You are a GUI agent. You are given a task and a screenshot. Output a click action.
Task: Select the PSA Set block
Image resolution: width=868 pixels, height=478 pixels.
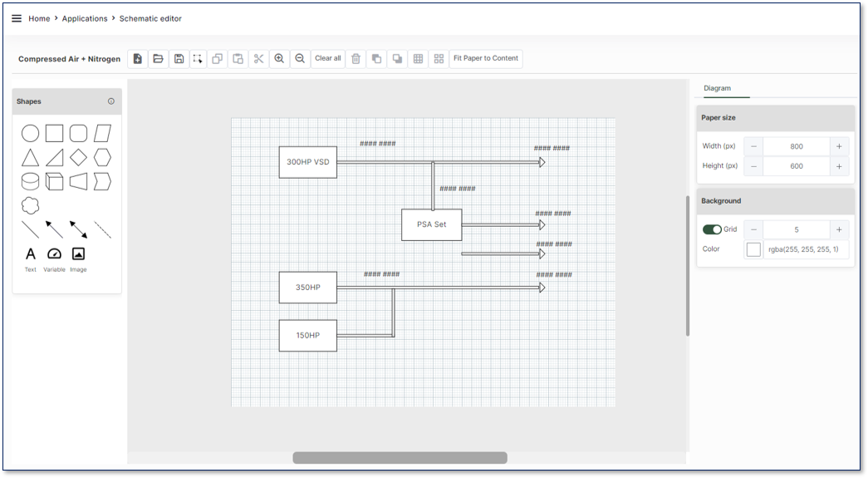(431, 225)
